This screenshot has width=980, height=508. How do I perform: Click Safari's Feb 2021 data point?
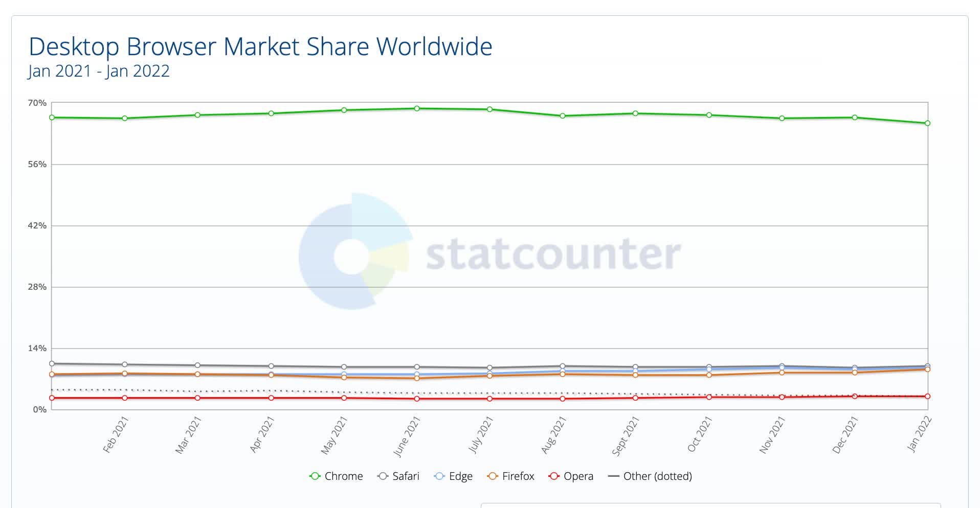coord(125,364)
